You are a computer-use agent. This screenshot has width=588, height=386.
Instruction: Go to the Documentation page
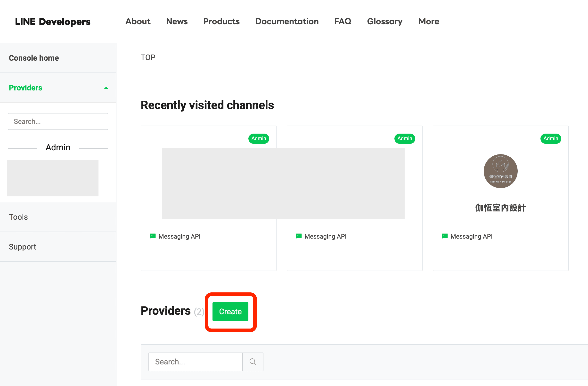(x=287, y=22)
